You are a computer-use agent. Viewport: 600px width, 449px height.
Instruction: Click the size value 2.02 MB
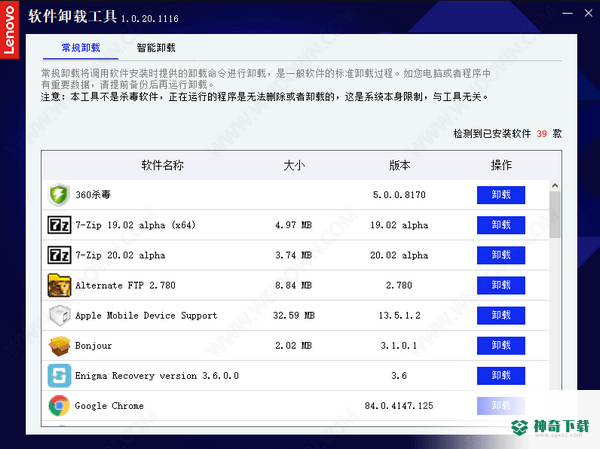point(293,346)
